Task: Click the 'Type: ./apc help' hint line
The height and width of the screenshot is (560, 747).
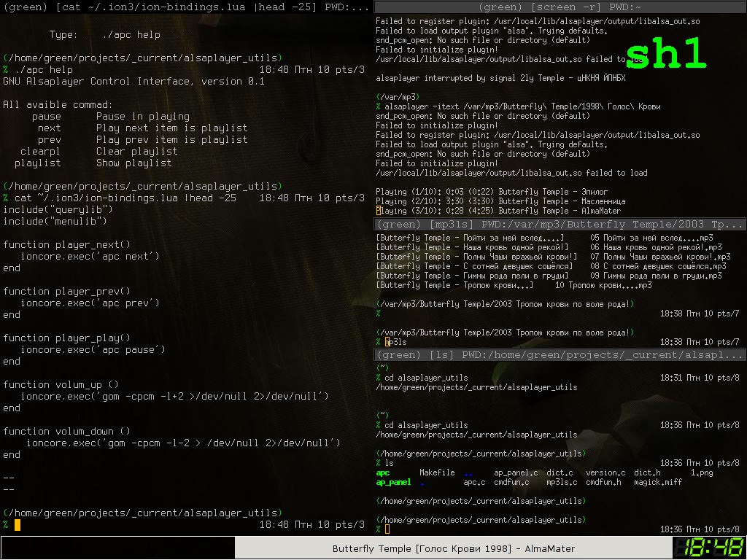Action: [104, 35]
